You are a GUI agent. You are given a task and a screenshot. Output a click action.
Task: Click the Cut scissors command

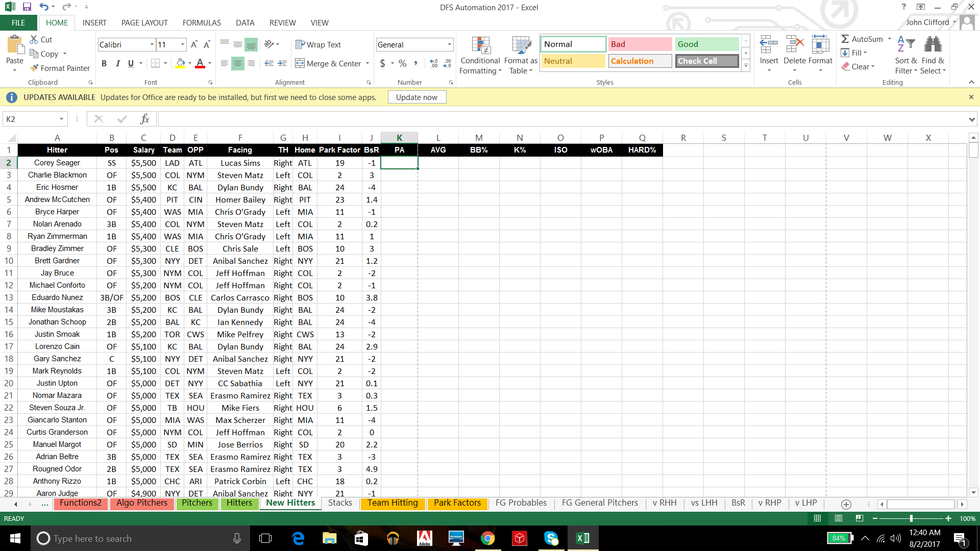coord(41,39)
